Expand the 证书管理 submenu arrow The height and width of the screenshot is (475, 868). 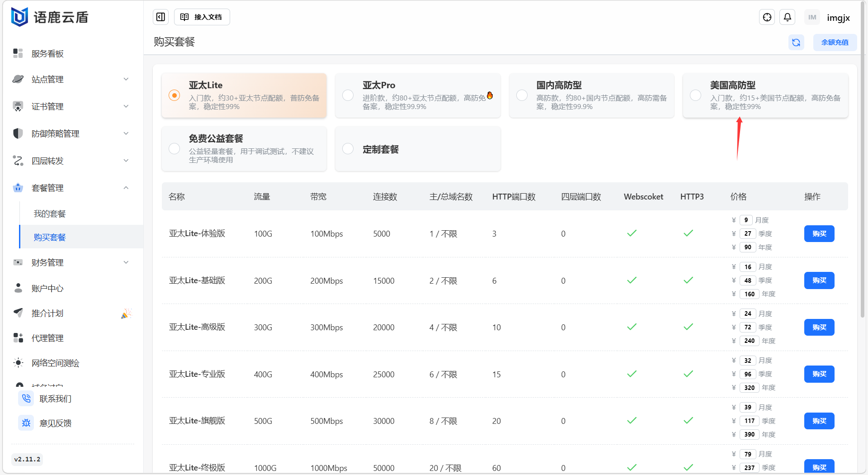(x=126, y=106)
